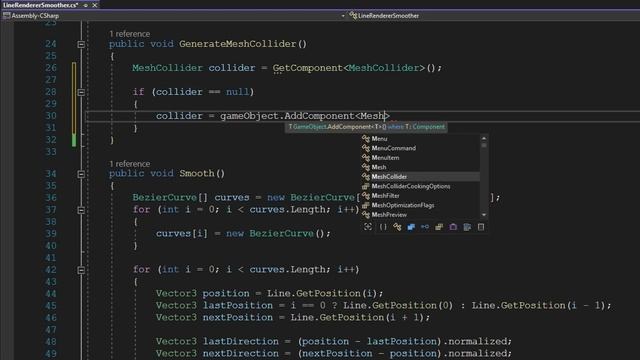This screenshot has width=640, height=360.
Task: Click AddComponent on line 30
Action: click(x=320, y=116)
